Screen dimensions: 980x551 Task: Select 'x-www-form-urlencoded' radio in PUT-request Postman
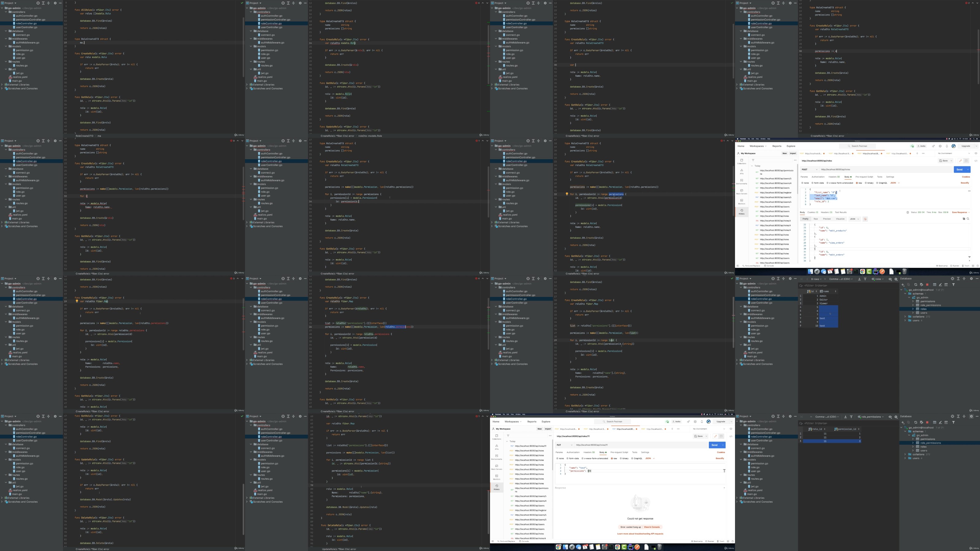tap(595, 459)
